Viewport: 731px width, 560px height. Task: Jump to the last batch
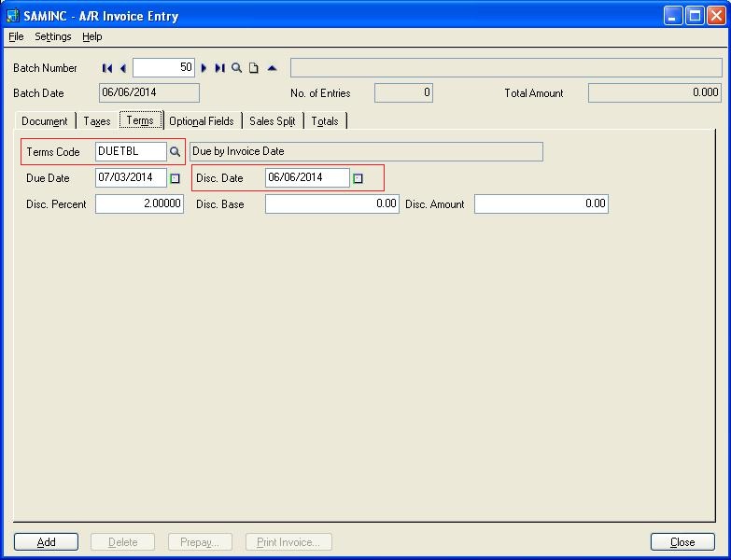[219, 68]
